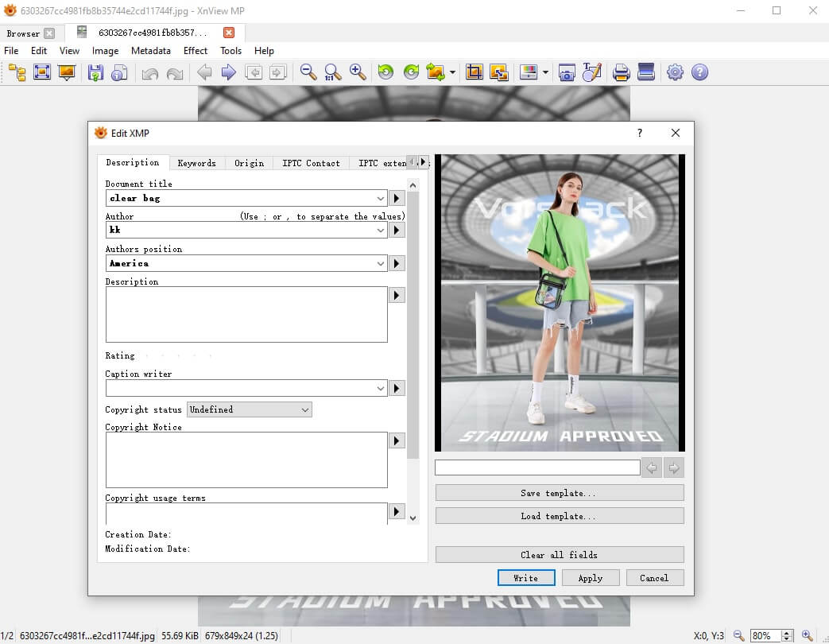
Task: Click Load template button
Action: point(560,516)
